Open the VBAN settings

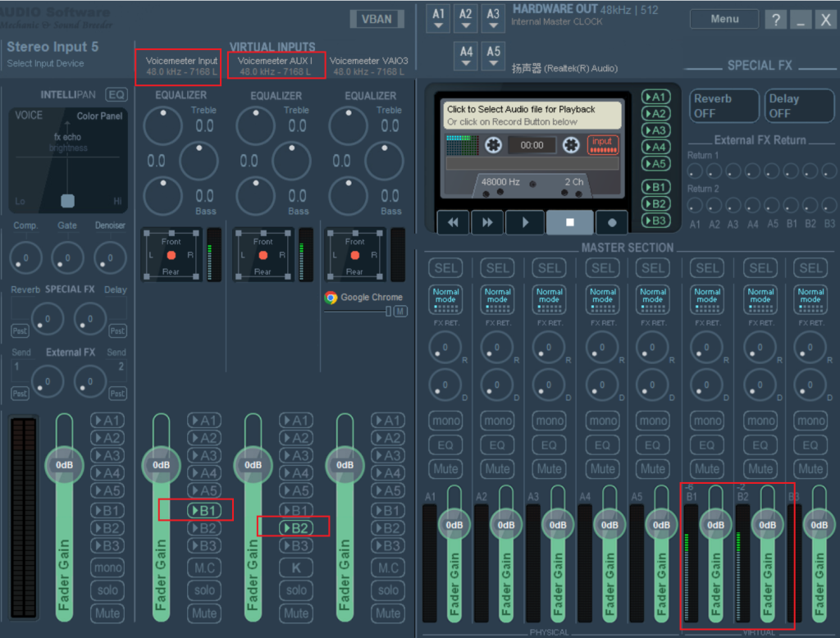[x=377, y=20]
